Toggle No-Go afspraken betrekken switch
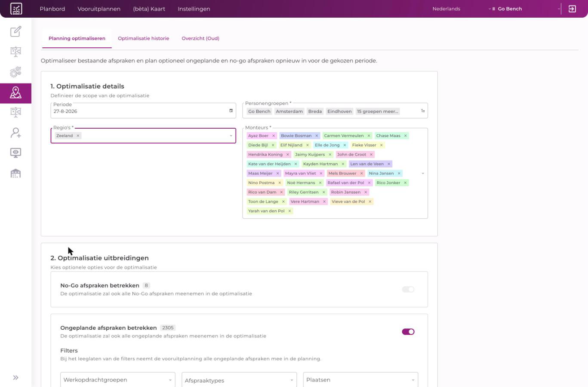This screenshot has height=387, width=588. (x=408, y=289)
